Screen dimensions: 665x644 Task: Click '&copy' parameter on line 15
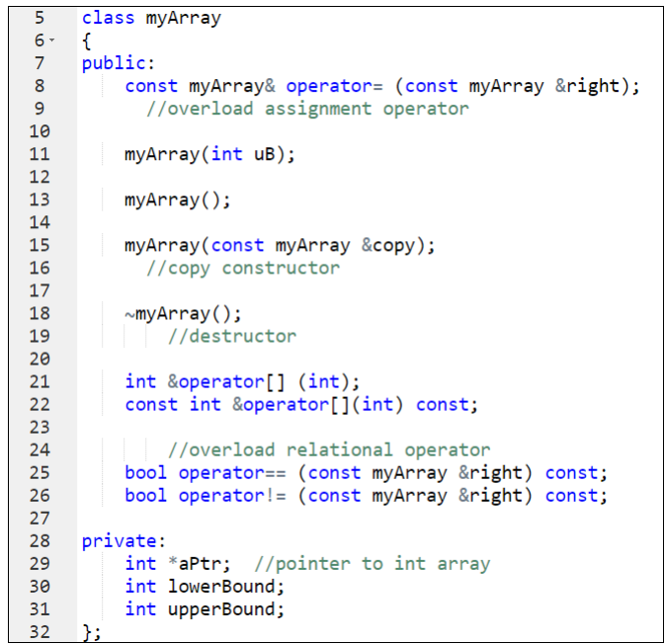pyautogui.click(x=388, y=246)
